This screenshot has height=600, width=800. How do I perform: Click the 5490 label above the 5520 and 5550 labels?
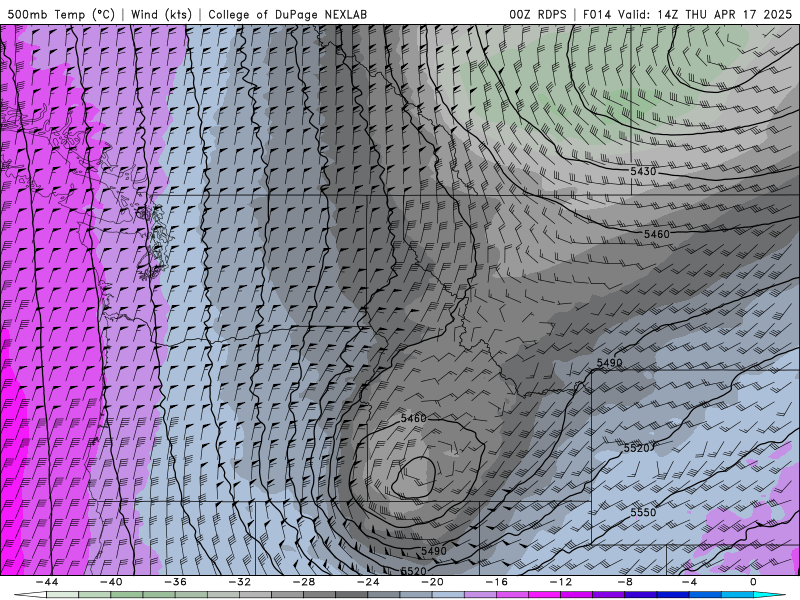(609, 363)
